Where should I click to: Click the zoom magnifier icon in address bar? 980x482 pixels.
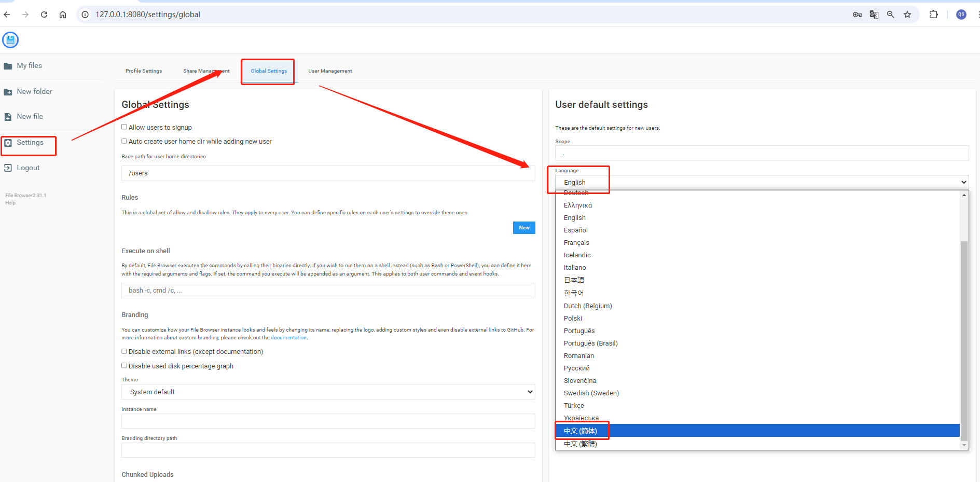coord(891,15)
